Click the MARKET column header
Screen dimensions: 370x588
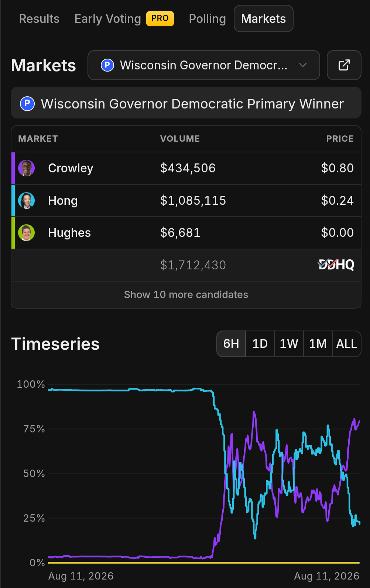coord(38,139)
